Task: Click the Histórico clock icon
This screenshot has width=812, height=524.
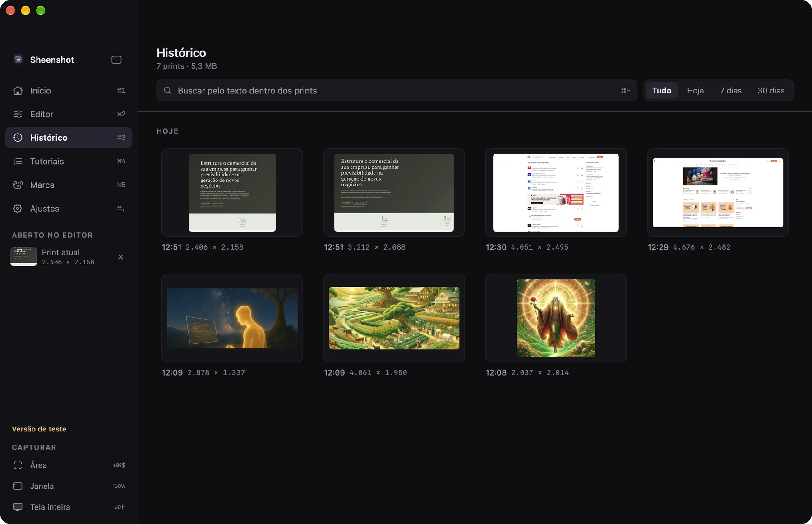Action: click(18, 138)
